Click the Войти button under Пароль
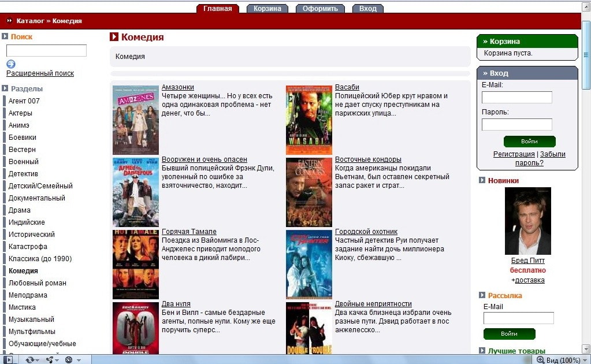The height and width of the screenshot is (364, 591). 530,142
